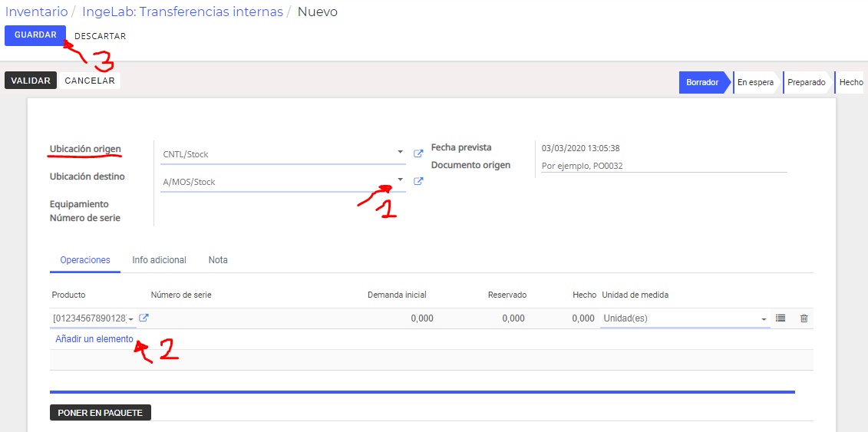868x432 pixels.
Task: Click the Documento origen label
Action: (470, 165)
